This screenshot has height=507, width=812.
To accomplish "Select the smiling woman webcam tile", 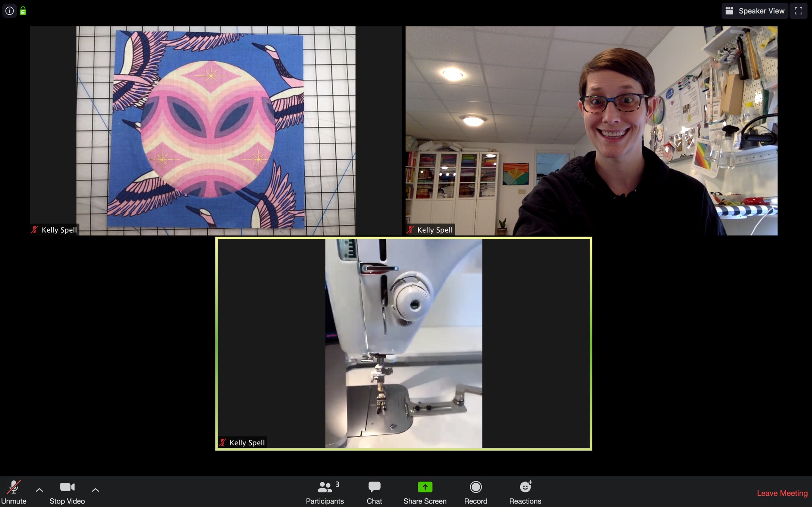I will pos(591,131).
